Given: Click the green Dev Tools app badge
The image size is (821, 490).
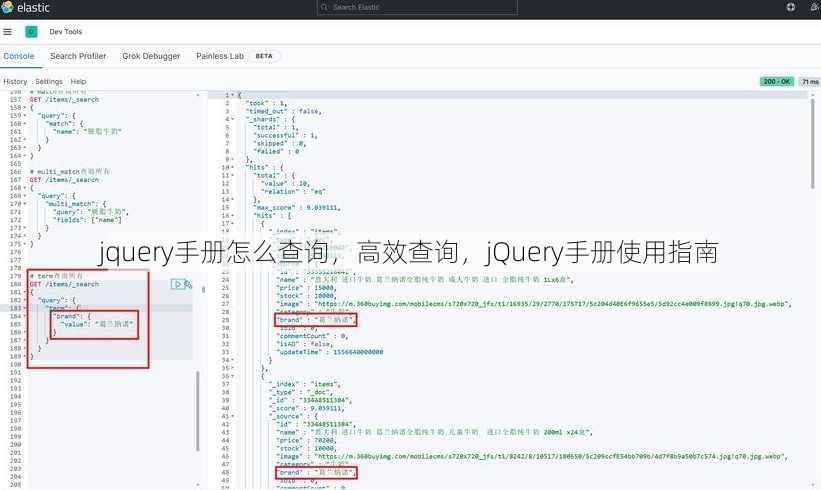Looking at the screenshot, I should [x=31, y=32].
